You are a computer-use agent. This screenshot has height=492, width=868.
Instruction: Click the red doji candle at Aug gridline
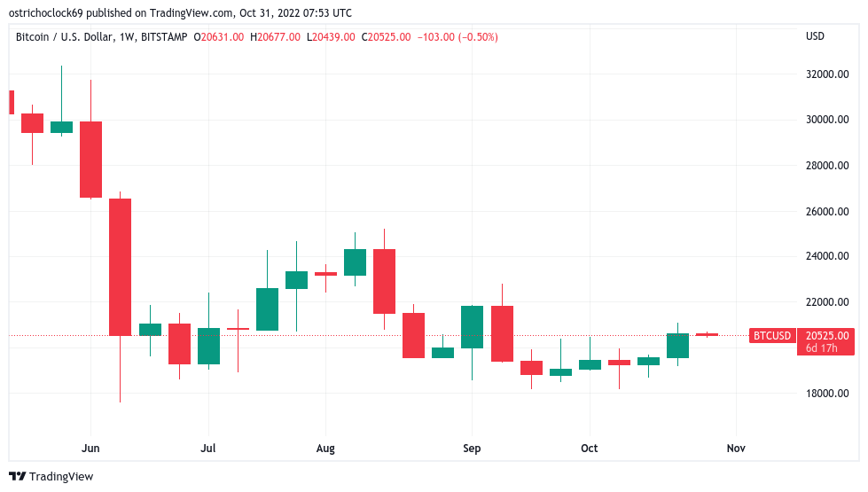click(325, 273)
